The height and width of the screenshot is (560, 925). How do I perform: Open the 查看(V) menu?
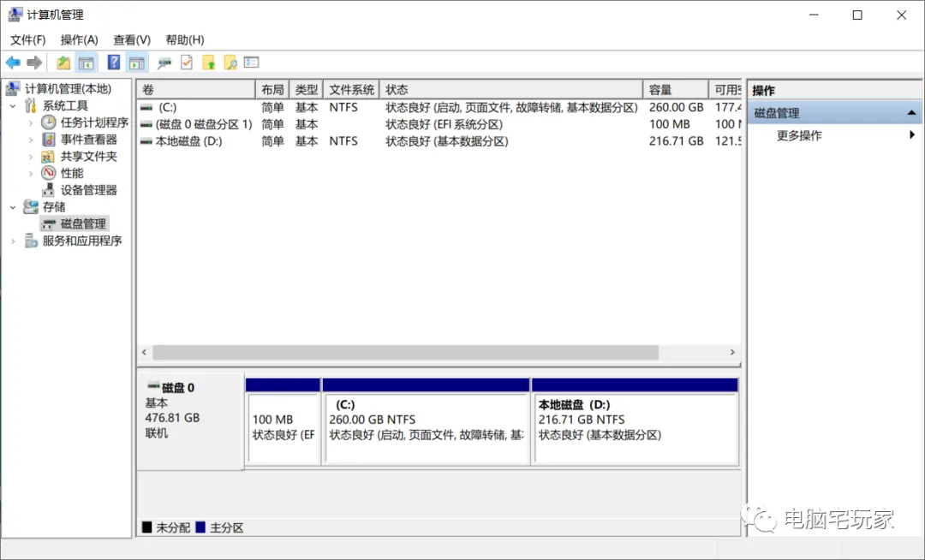pos(131,39)
